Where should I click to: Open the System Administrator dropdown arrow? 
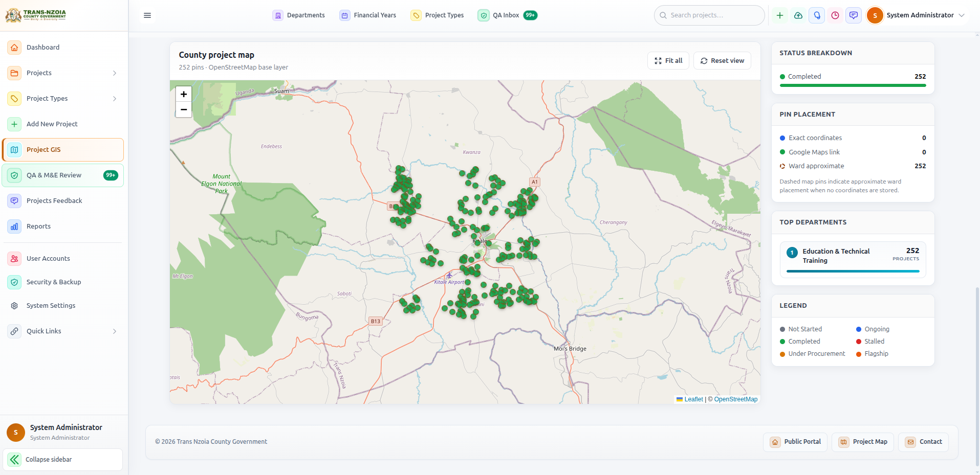click(962, 15)
